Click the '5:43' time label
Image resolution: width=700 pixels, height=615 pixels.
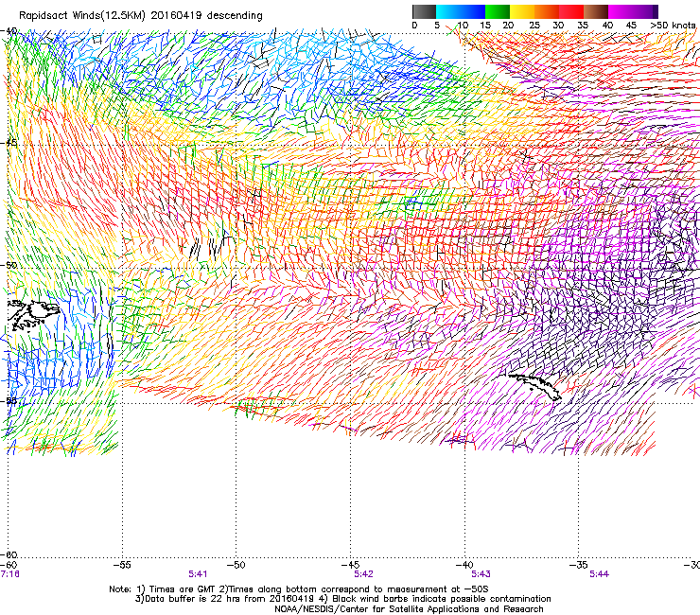pos(481,574)
